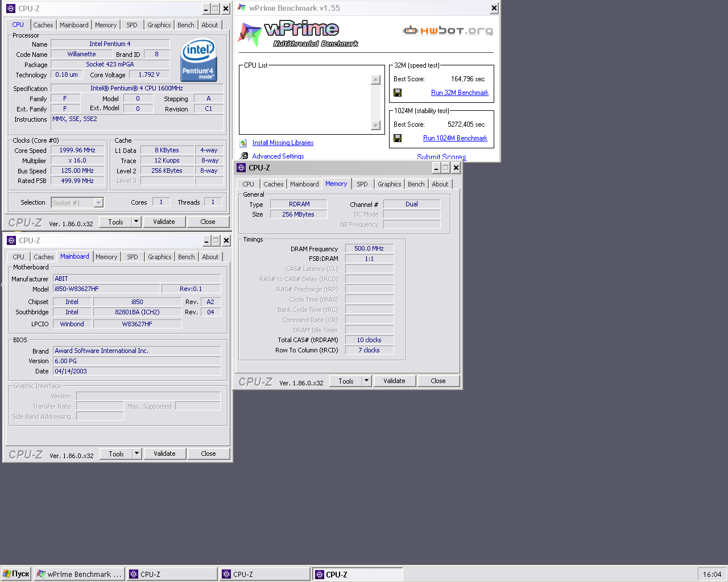
Task: Click the HWBOT.org logo in wPrime
Action: tap(448, 30)
